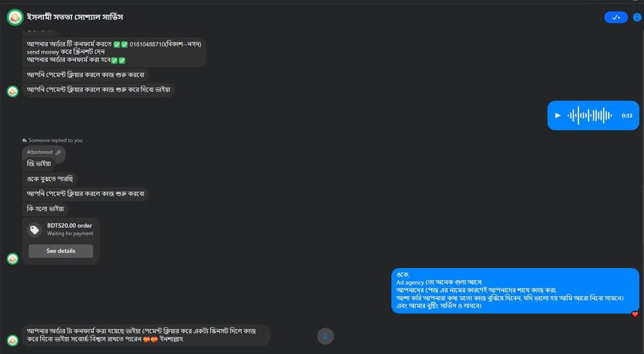Jump to latest with the down-arrow button
The height and width of the screenshot is (354, 644).
click(326, 336)
